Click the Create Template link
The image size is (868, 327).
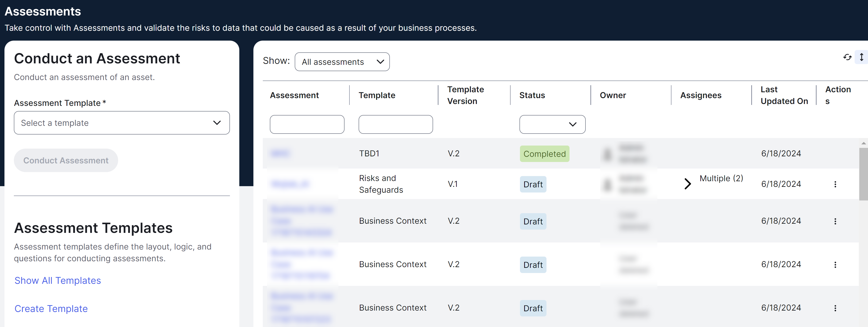point(51,308)
